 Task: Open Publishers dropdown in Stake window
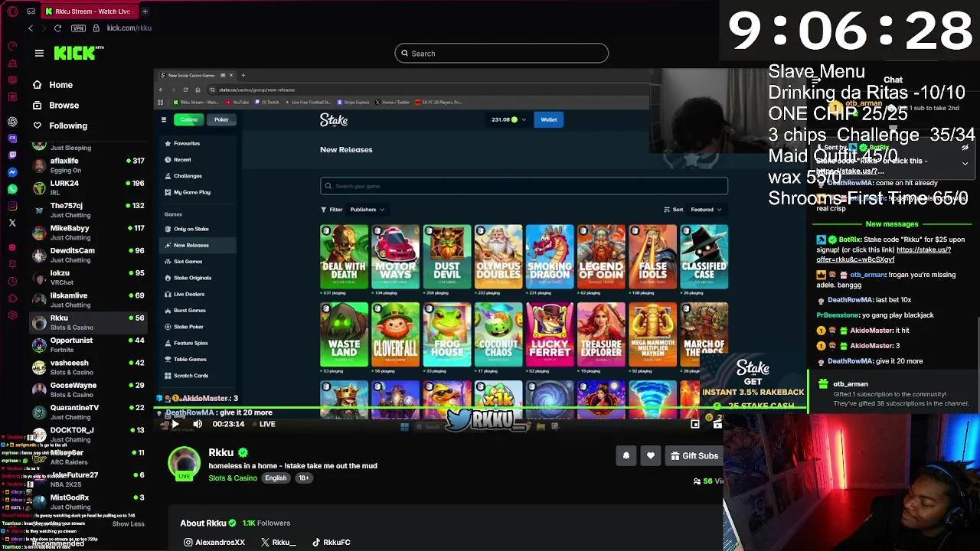[367, 210]
